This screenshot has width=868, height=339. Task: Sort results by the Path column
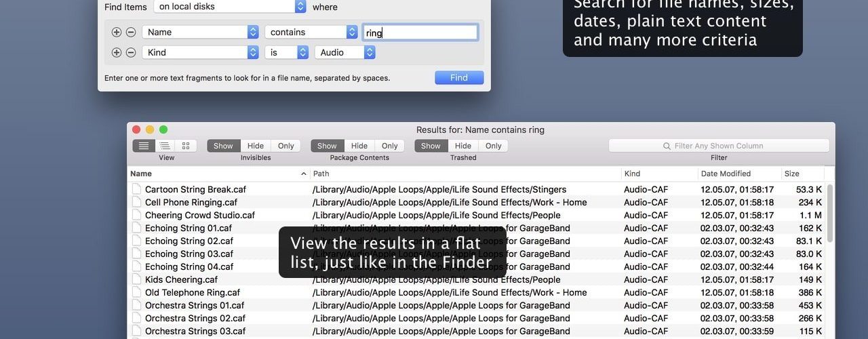click(466, 174)
